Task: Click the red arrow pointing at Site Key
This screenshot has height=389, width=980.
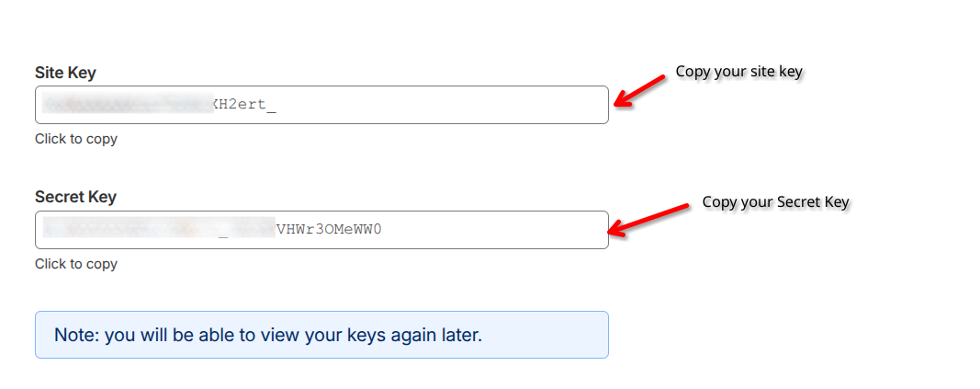Action: pyautogui.click(x=638, y=90)
